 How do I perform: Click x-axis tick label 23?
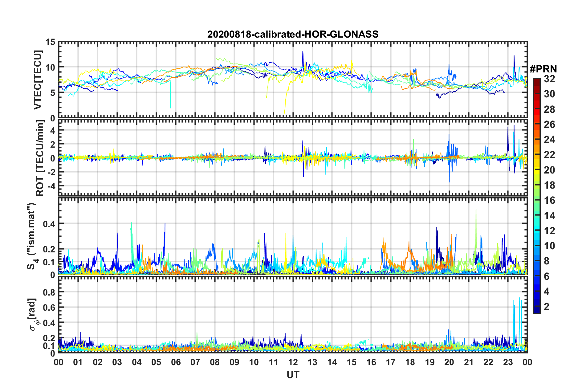tap(508, 362)
